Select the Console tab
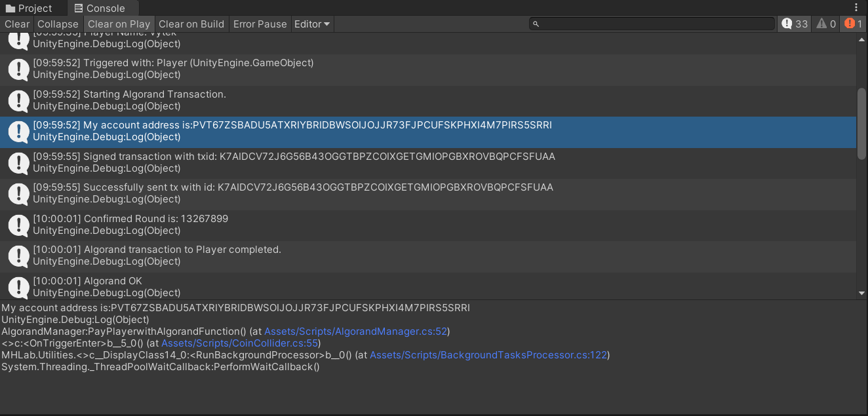This screenshot has width=868, height=416. (x=102, y=9)
